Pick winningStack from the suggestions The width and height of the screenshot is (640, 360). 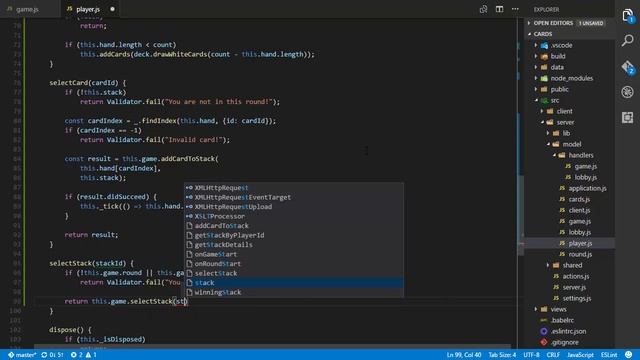point(293,292)
